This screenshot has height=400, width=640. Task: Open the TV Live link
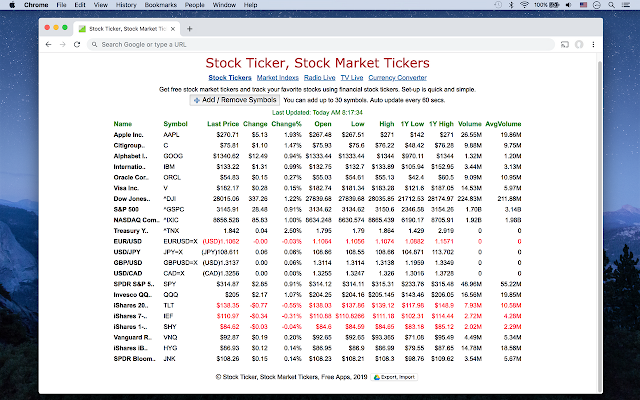(x=352, y=78)
